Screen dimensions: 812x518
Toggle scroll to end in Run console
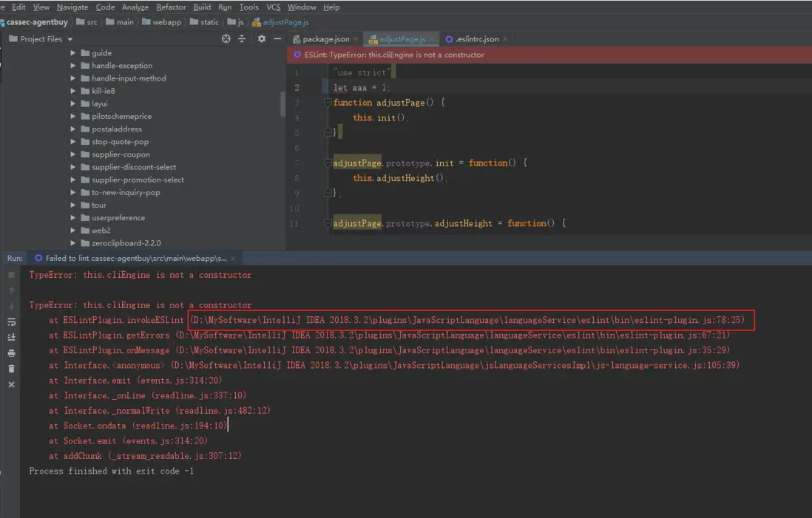click(x=11, y=337)
